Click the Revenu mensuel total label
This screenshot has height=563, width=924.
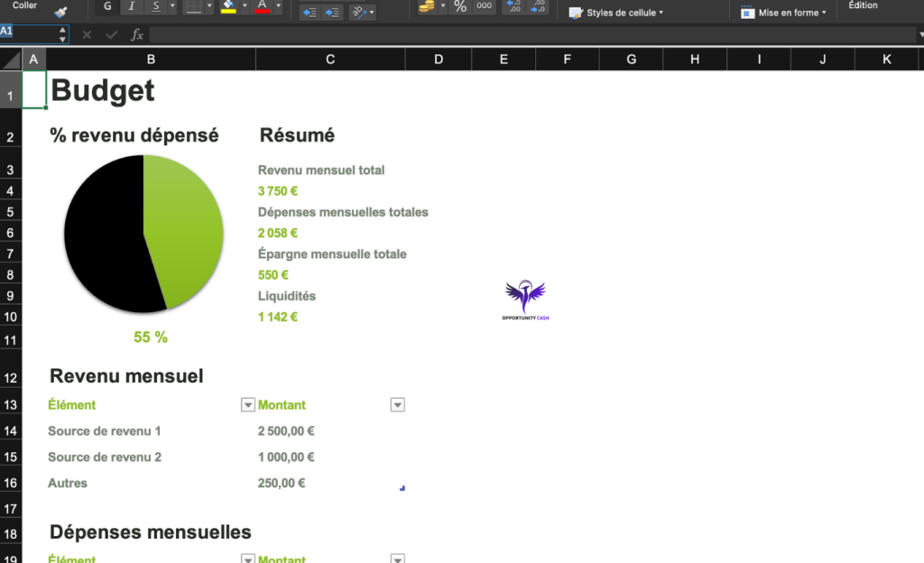[321, 171]
